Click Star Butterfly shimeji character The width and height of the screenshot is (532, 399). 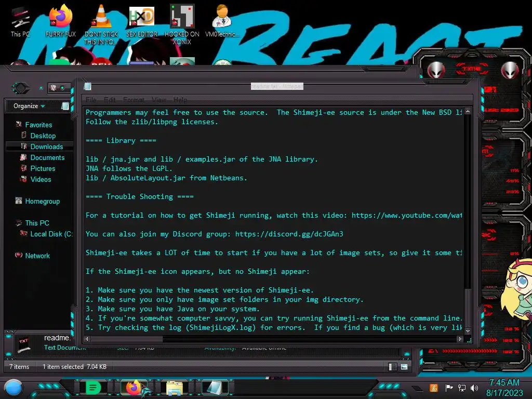click(x=517, y=289)
